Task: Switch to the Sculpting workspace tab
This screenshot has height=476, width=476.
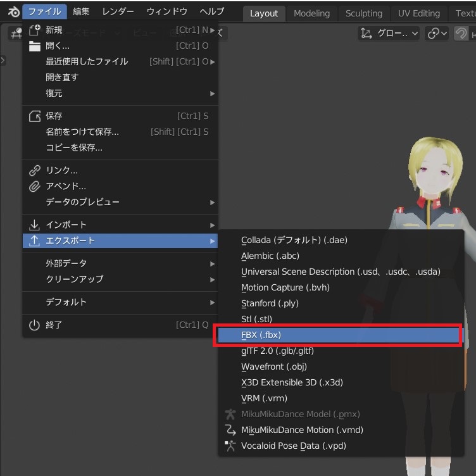Action: point(364,13)
